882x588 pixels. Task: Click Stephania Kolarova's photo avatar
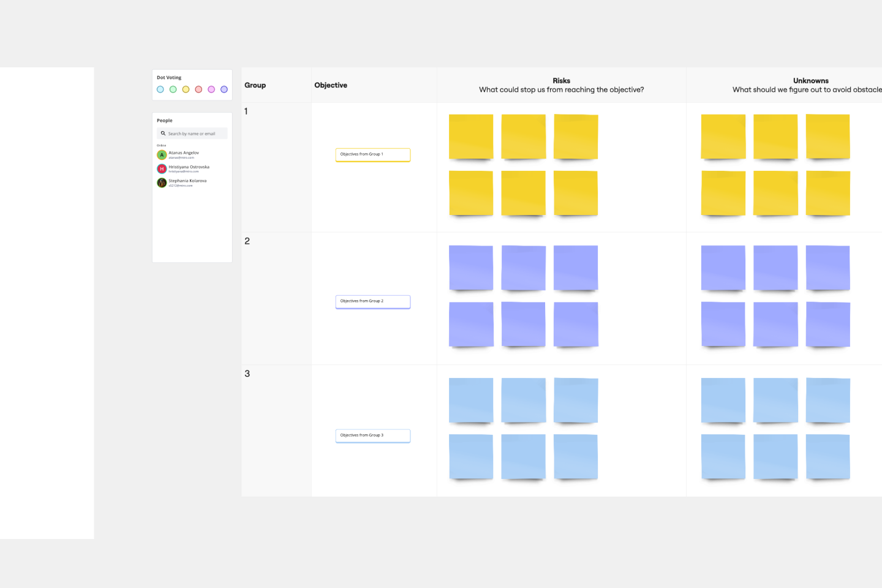click(x=162, y=183)
